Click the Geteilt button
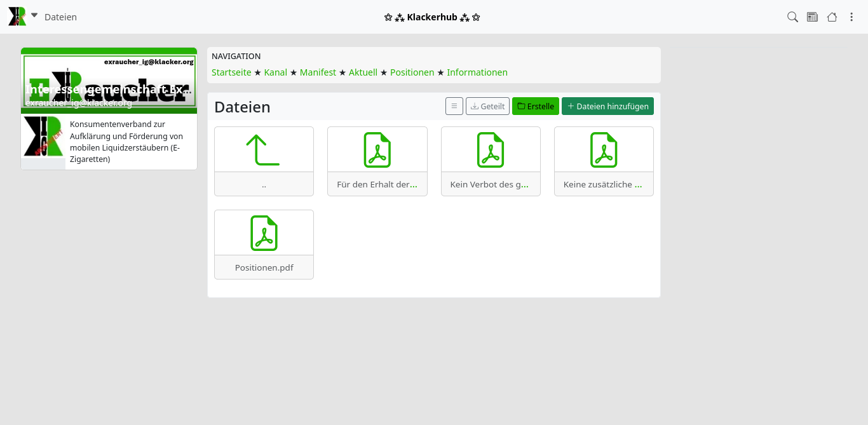868x425 pixels. (x=487, y=106)
